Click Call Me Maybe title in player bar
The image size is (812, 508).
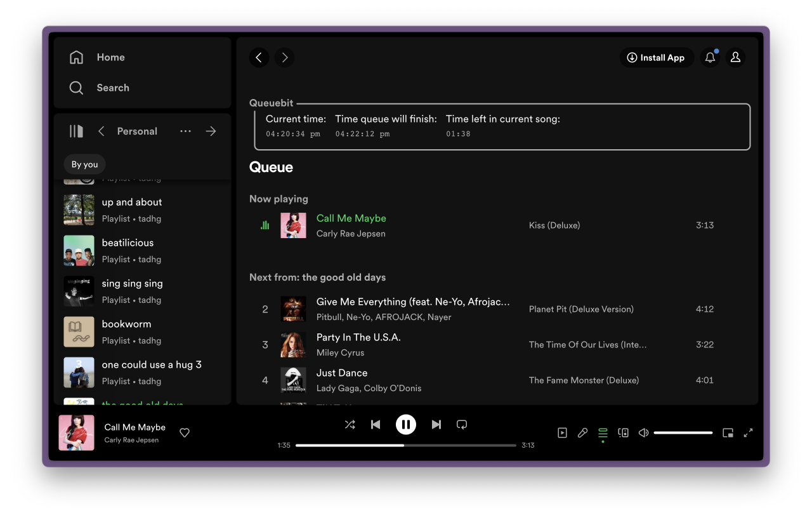point(134,427)
